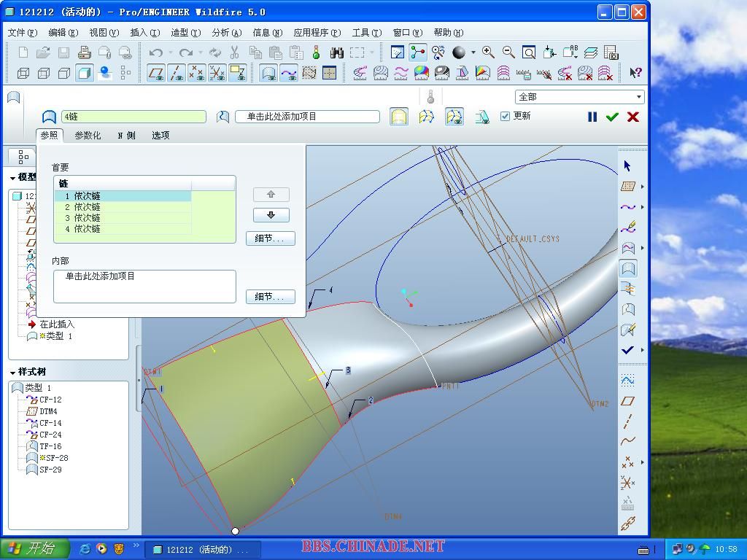
Task: Select row 3 依次链 in chain list
Action: click(123, 218)
